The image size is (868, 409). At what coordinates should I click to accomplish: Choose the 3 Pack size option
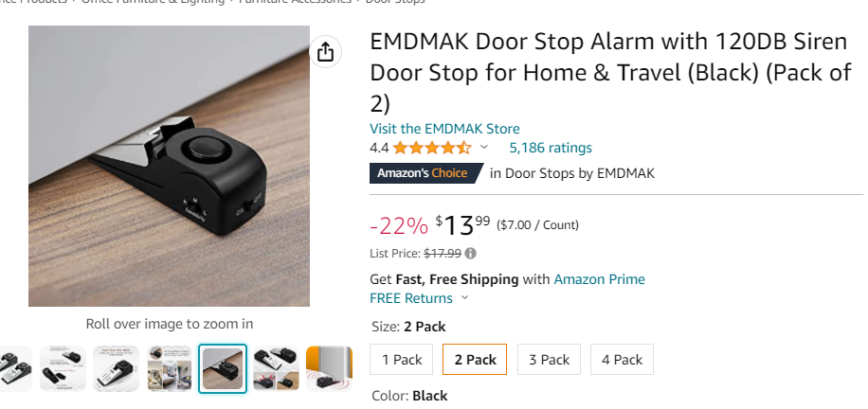tap(550, 360)
